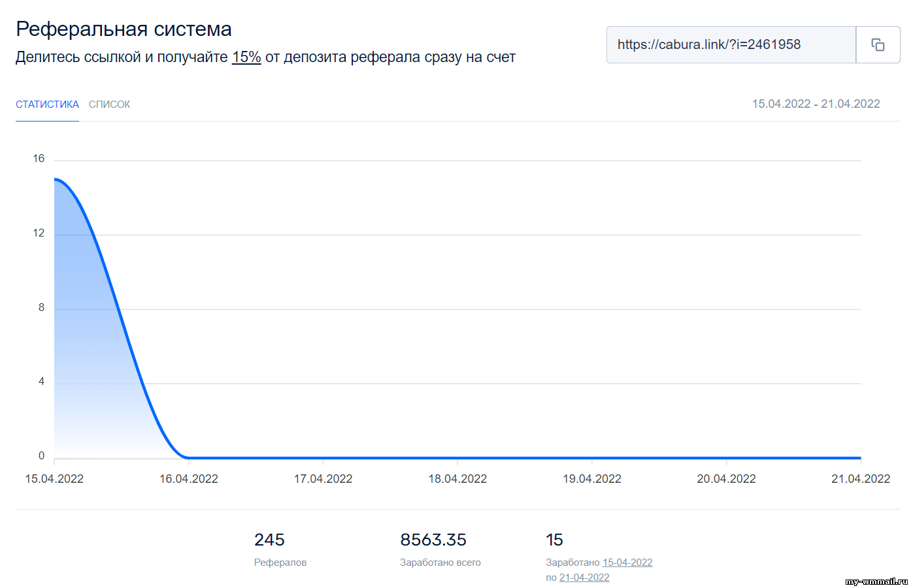
Task: Click the 20.04.2022 label on the chart axis
Action: (726, 479)
